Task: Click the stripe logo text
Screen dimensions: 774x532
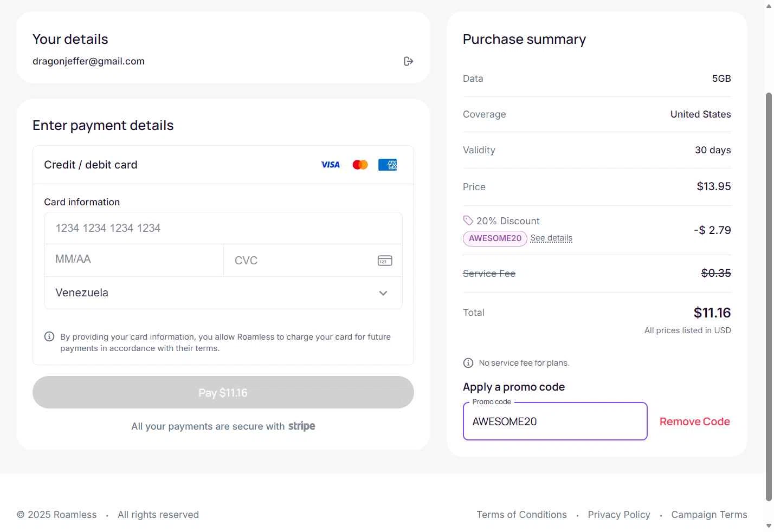Action: pyautogui.click(x=301, y=426)
